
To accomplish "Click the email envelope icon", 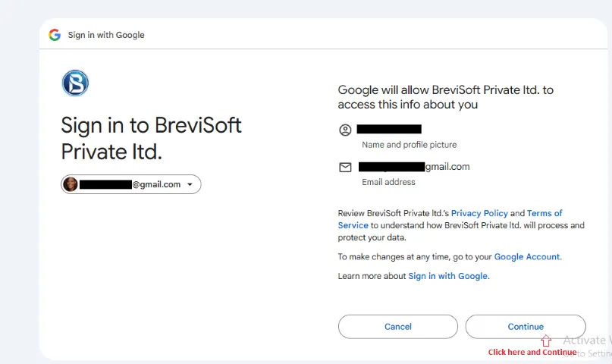I will (x=345, y=168).
